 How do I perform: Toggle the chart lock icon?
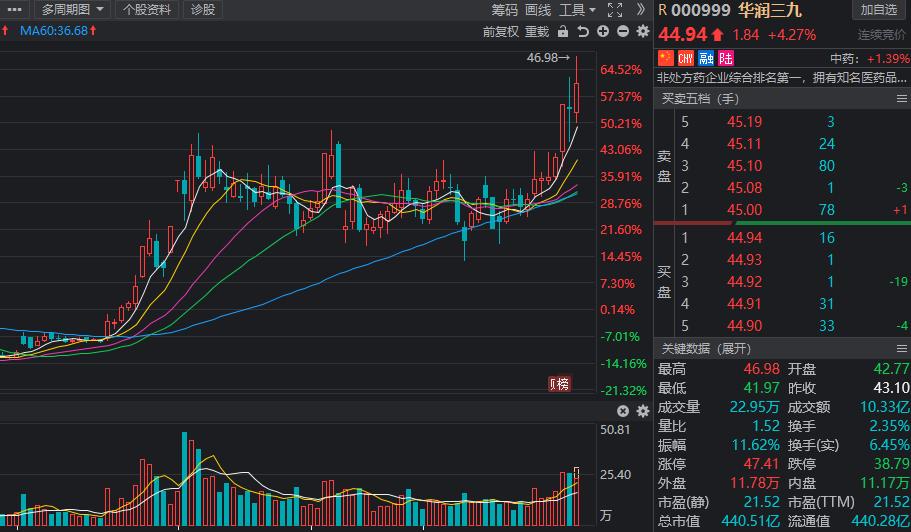pos(563,31)
